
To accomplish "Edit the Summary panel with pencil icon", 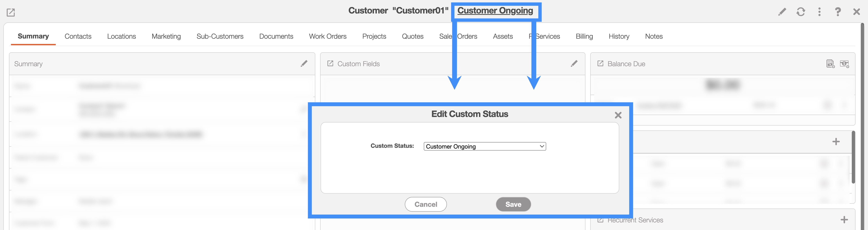I will [x=304, y=64].
